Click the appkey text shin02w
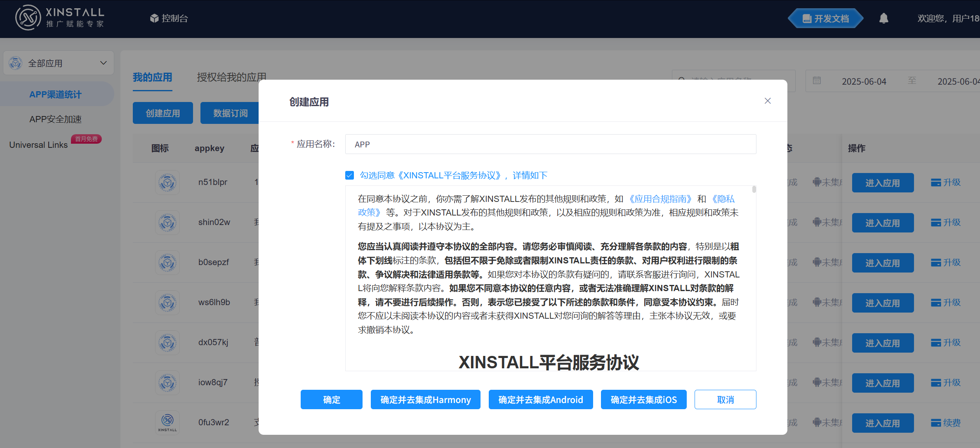 coord(214,222)
